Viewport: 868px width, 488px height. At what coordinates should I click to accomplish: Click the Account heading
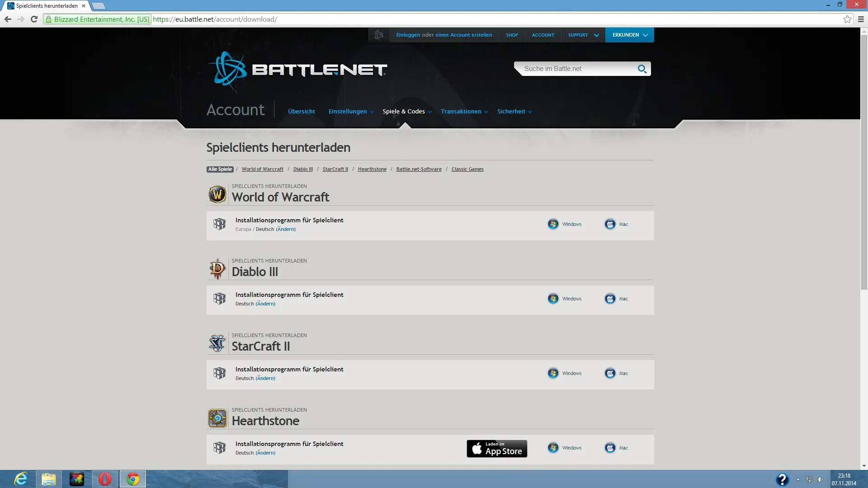click(x=235, y=110)
